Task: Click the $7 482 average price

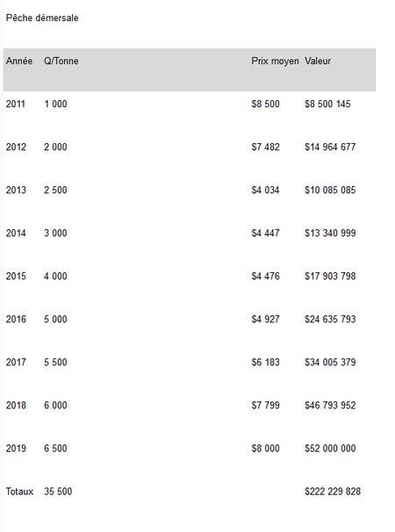Action: point(265,147)
